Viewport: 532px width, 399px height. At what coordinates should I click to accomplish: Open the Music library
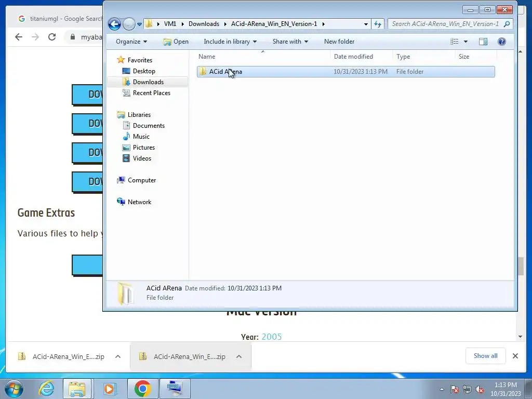tap(141, 137)
